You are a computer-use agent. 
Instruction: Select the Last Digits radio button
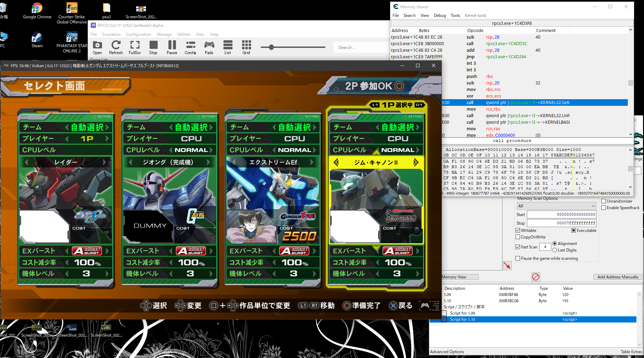pyautogui.click(x=554, y=250)
